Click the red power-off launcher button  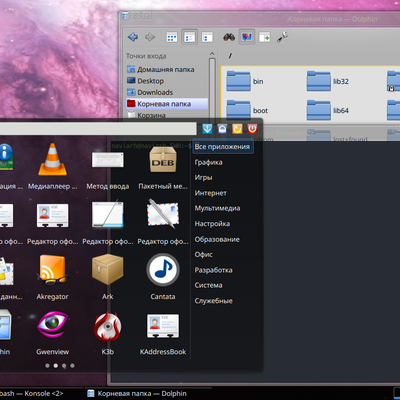point(252,129)
